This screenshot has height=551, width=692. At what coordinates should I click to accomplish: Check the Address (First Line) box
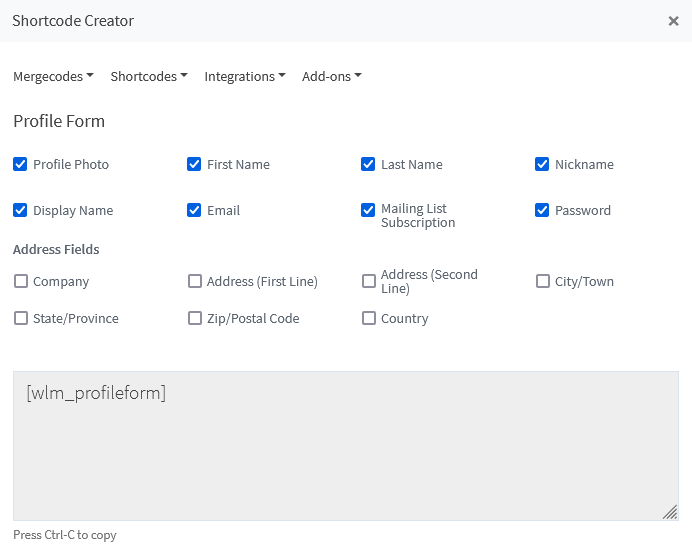tap(195, 281)
